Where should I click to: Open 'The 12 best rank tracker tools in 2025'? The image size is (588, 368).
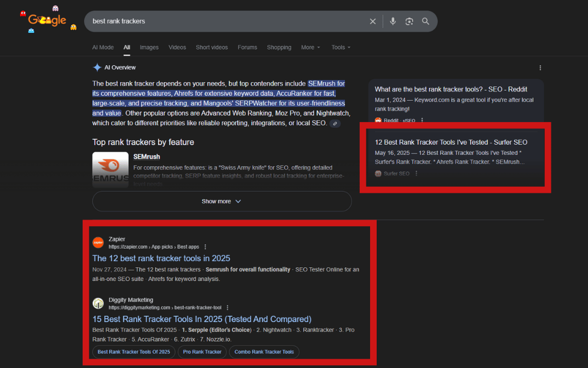pos(162,258)
